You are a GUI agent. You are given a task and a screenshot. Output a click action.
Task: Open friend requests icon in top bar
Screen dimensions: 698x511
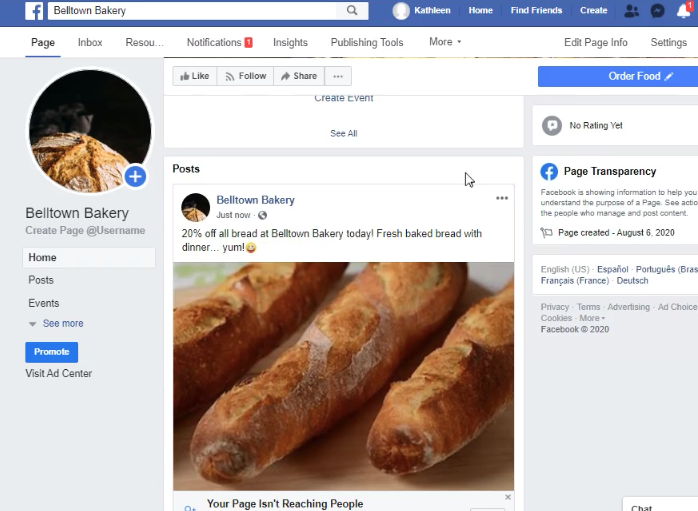(x=631, y=11)
